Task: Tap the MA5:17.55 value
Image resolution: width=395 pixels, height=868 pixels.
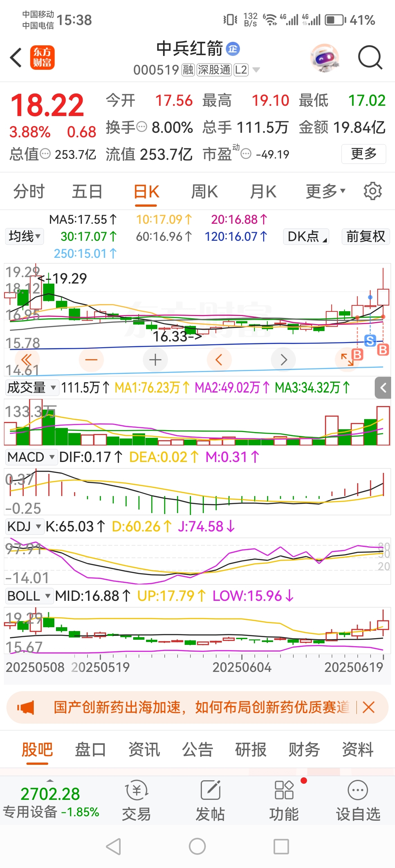Action: (83, 220)
